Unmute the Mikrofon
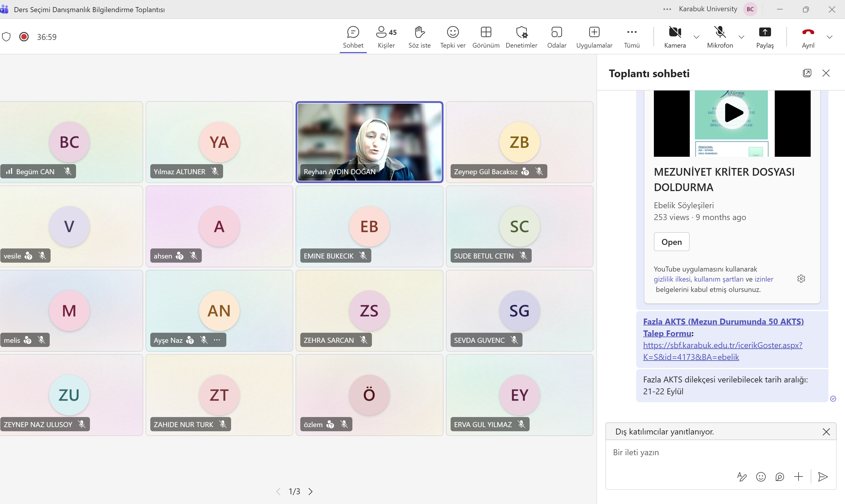Screen dimensions: 845x504 (720, 37)
